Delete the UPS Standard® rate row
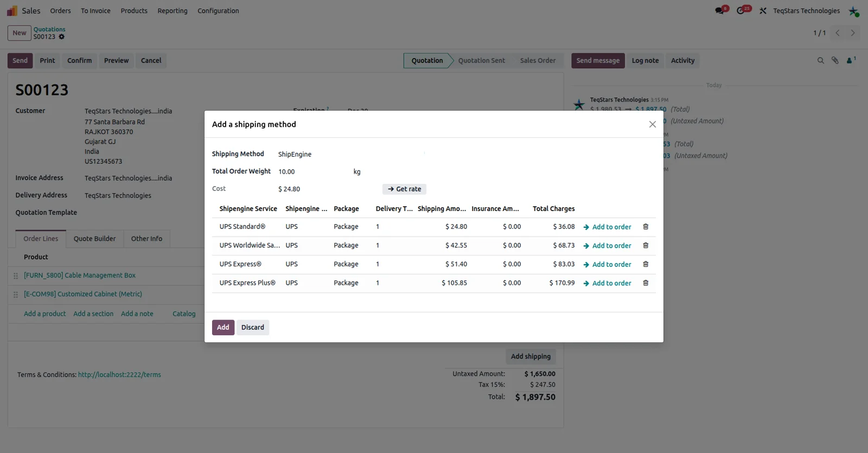 pos(646,227)
